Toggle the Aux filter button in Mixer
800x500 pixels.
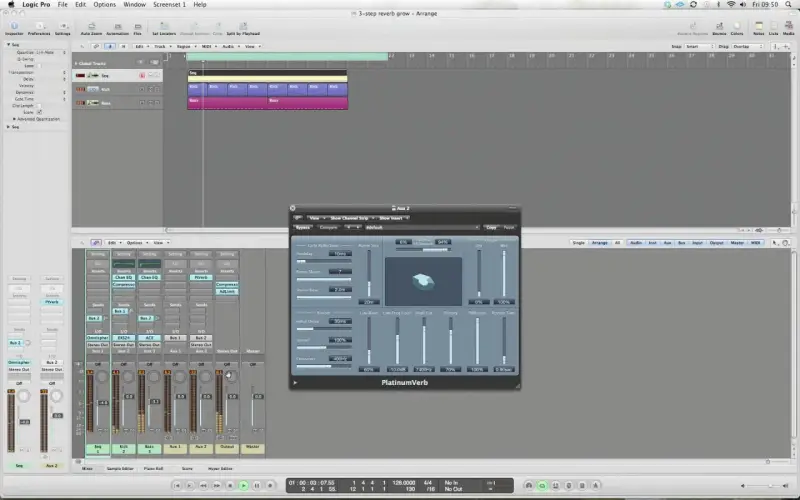click(x=667, y=243)
